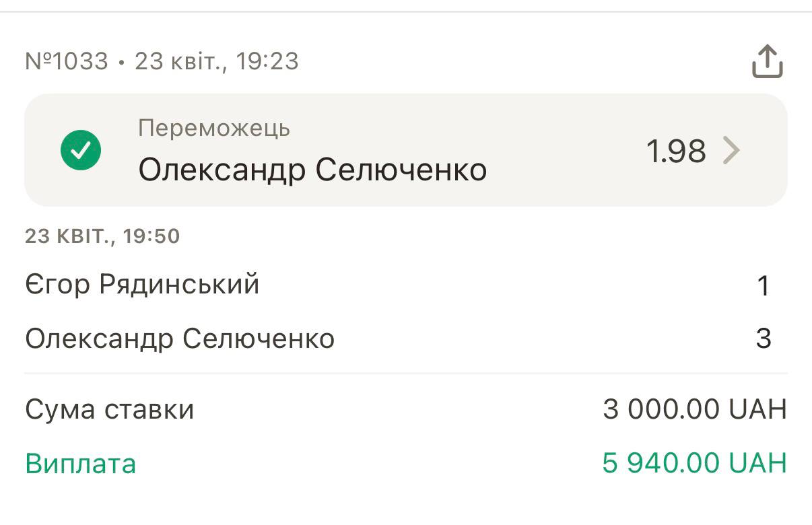Expand bet details with the chevron beside 1.98
This screenshot has height=525, width=812.
point(731,150)
